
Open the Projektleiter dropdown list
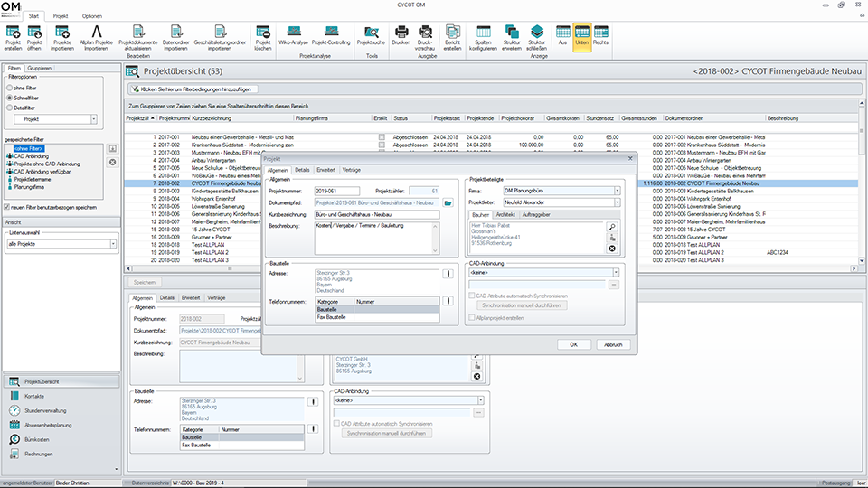(x=618, y=202)
